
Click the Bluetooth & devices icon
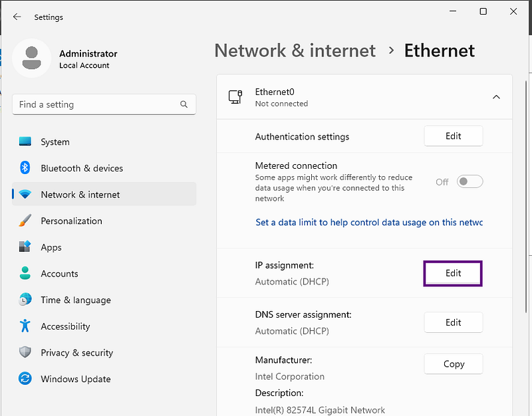[x=25, y=168]
